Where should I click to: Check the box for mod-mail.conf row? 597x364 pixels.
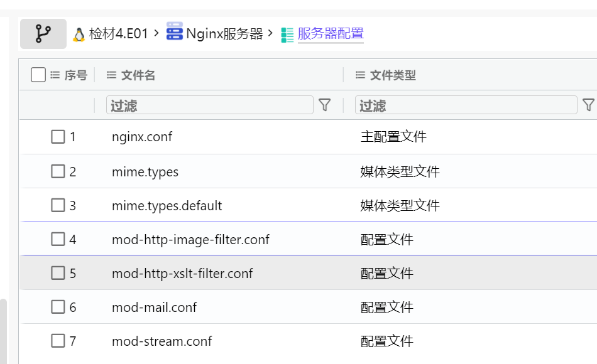tap(58, 307)
